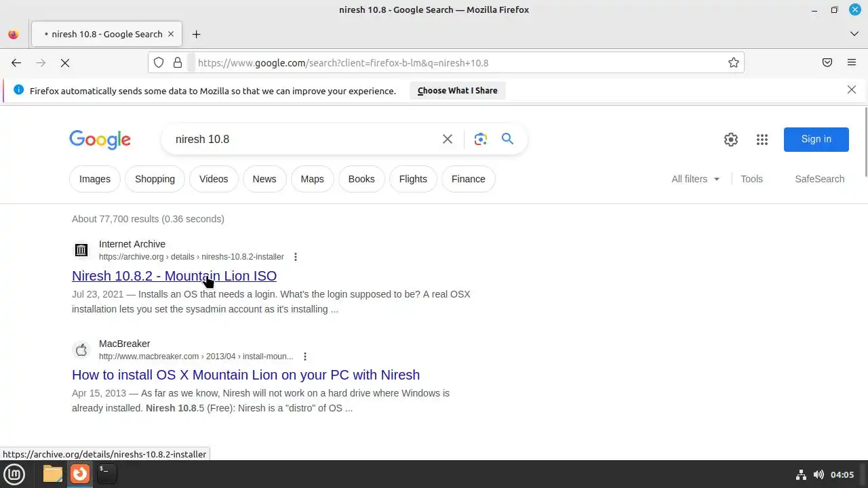Screen dimensions: 868x488
Task: Click the macbreaker.com result URL breadcrumb
Action: pyautogui.click(x=196, y=357)
